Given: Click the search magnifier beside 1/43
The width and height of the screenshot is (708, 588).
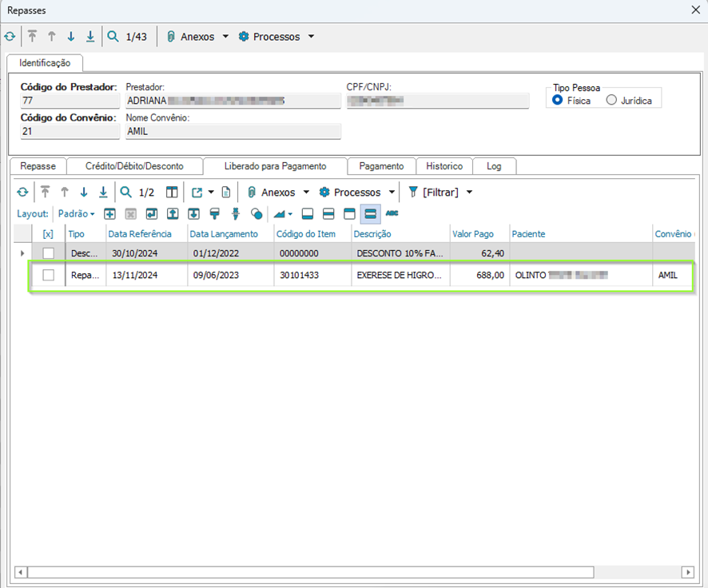Looking at the screenshot, I should [113, 36].
